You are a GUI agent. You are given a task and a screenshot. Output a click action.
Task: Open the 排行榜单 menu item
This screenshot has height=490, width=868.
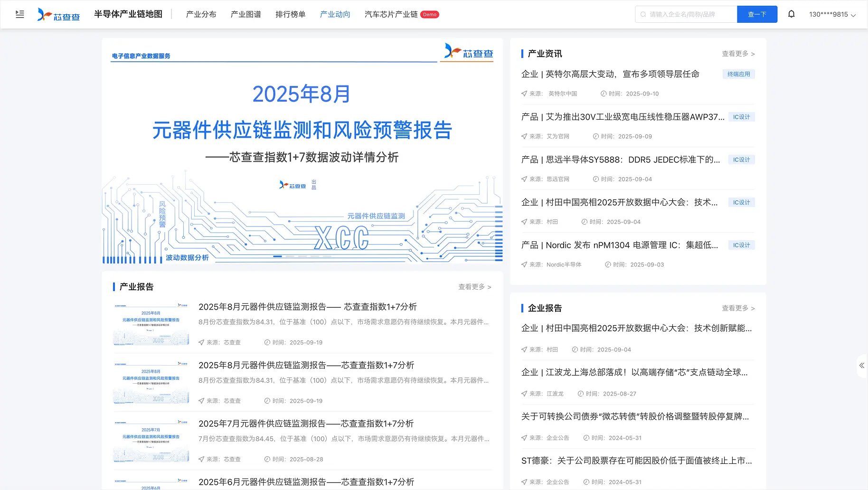290,14
